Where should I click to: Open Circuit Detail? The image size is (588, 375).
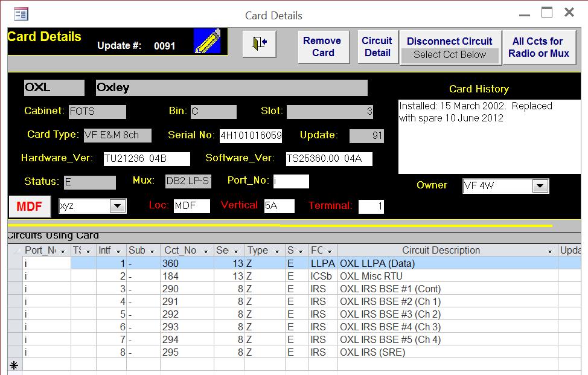pos(377,46)
